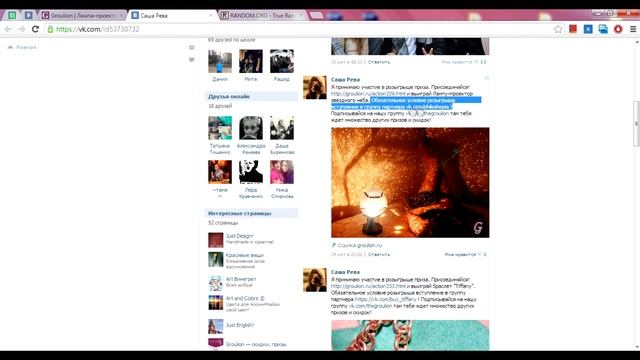Click avatar beside the lamp-projector post
Screen dimensions: 640x360
coord(315,87)
